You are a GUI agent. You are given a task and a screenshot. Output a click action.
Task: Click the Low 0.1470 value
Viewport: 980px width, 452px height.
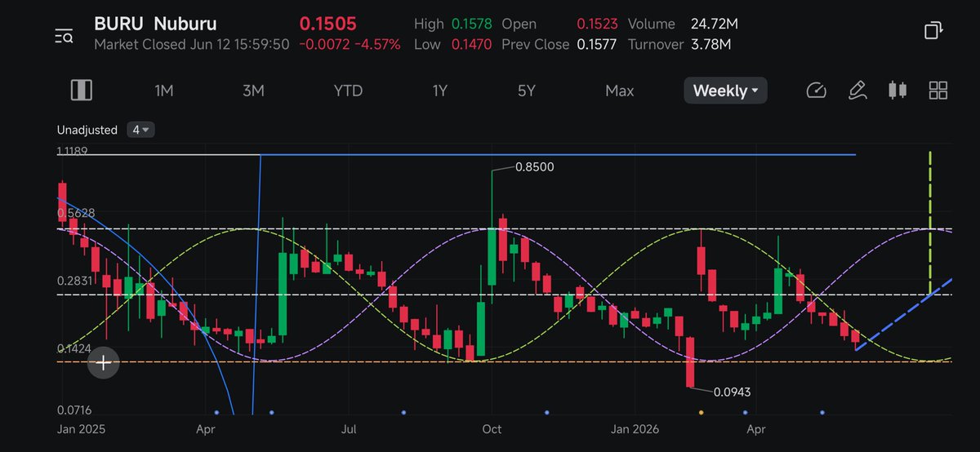click(x=474, y=44)
